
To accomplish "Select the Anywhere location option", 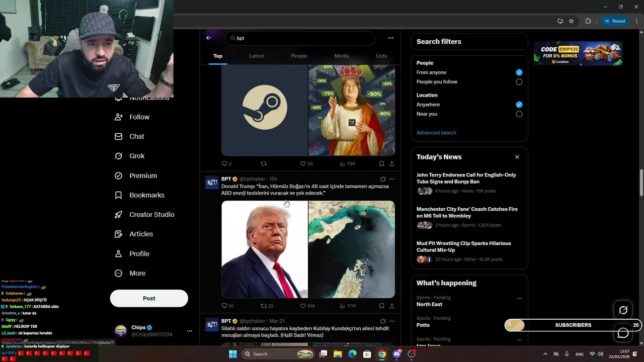I will click(519, 105).
